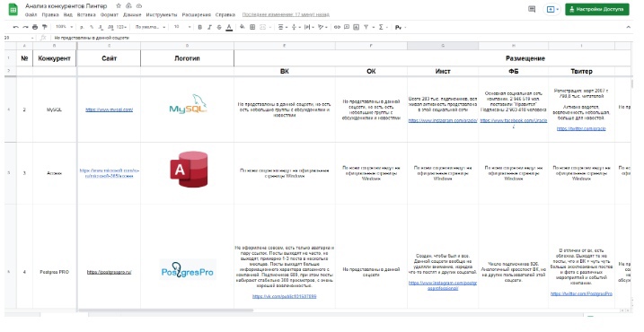644x332 pixels.
Task: Click the Insert comment icon
Action: [x=347, y=27]
